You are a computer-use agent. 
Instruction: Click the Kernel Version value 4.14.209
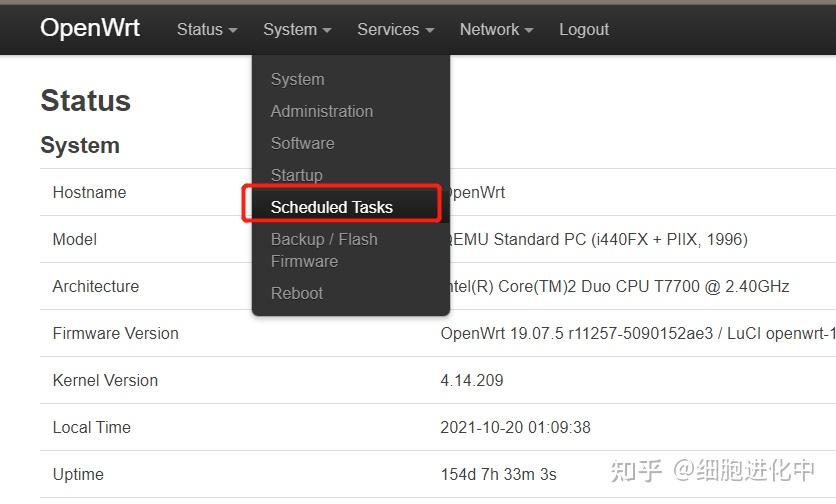coord(472,381)
